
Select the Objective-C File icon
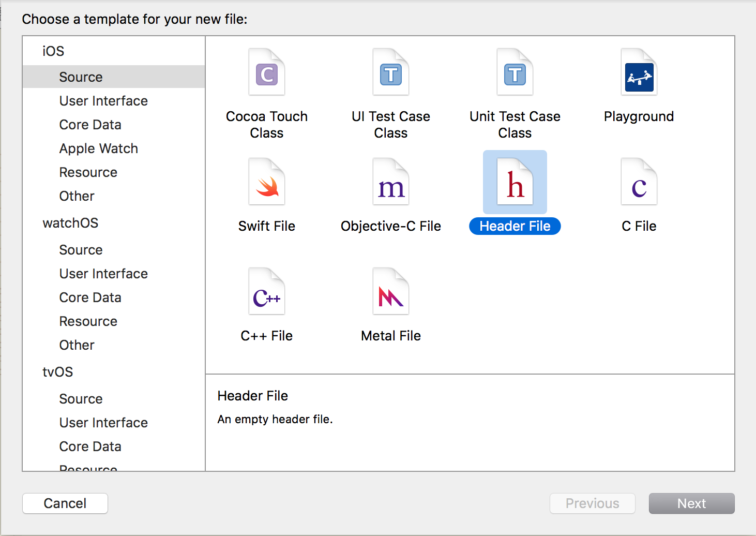click(391, 182)
